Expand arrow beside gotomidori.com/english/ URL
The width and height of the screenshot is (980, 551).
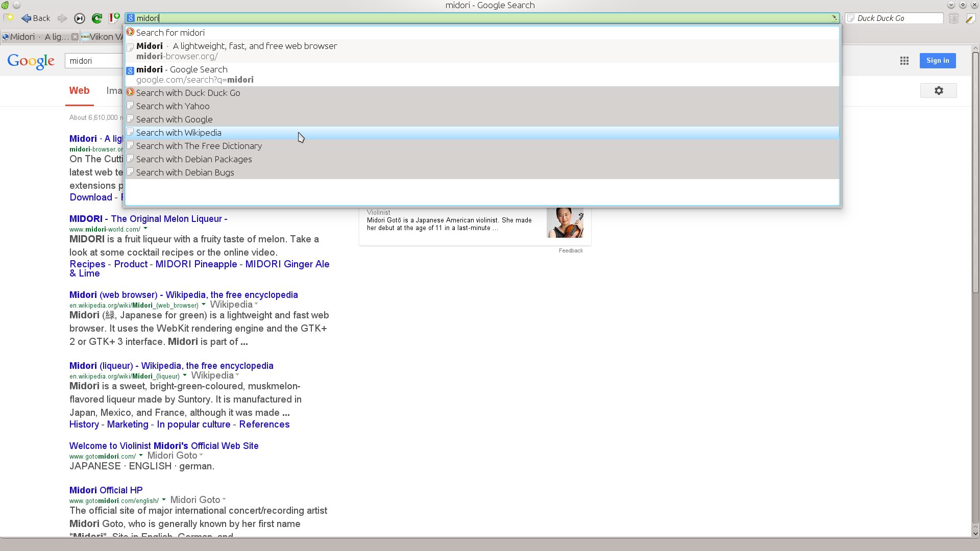click(164, 500)
